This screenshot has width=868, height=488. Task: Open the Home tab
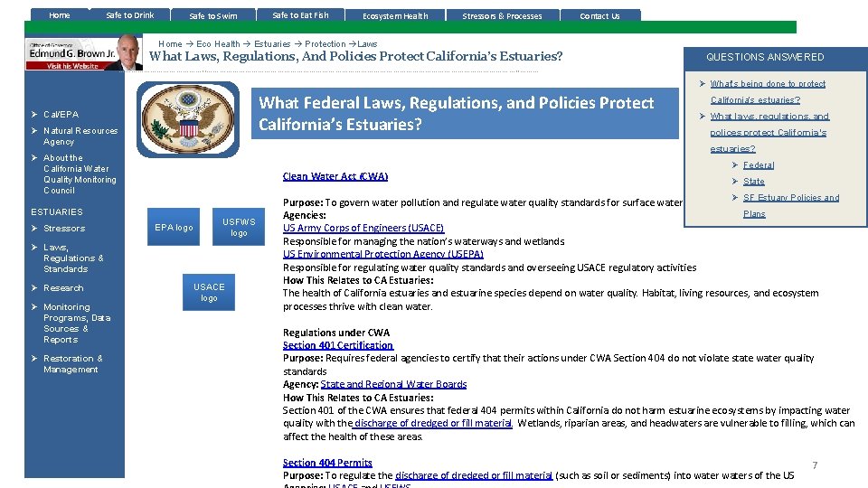(x=60, y=15)
